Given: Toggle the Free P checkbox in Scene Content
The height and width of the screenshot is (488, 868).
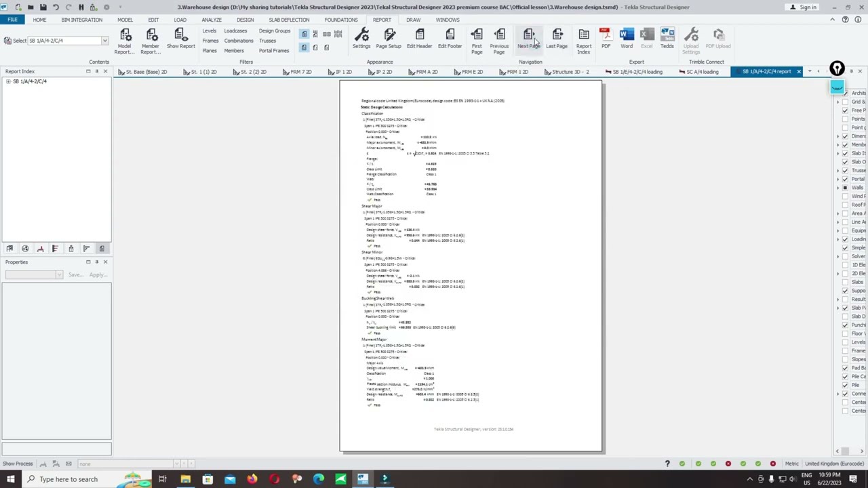Looking at the screenshot, I should [x=845, y=110].
